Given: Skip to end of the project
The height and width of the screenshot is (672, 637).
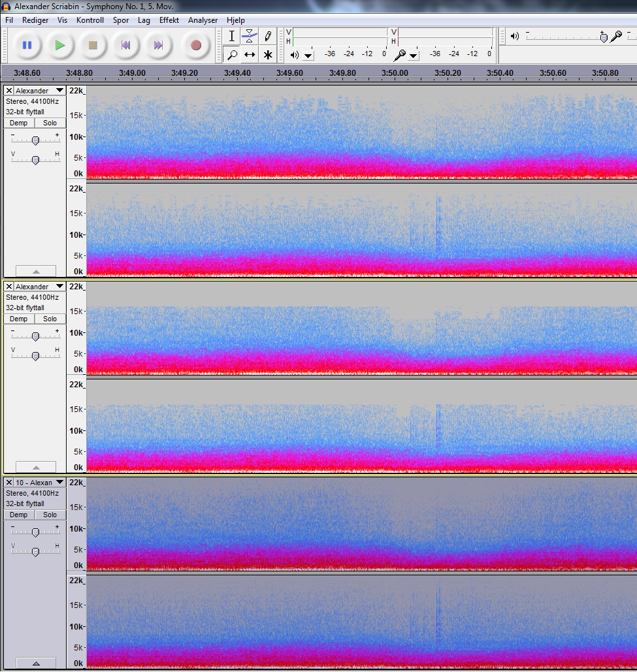Looking at the screenshot, I should [x=158, y=45].
